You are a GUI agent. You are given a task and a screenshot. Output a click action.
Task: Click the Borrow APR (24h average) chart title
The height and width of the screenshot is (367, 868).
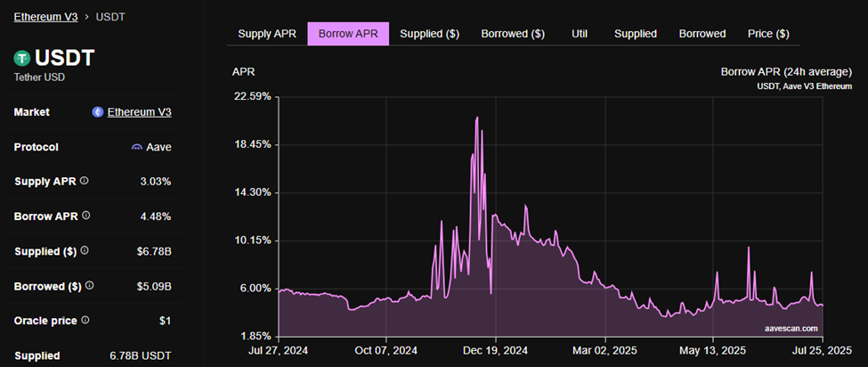click(x=786, y=72)
